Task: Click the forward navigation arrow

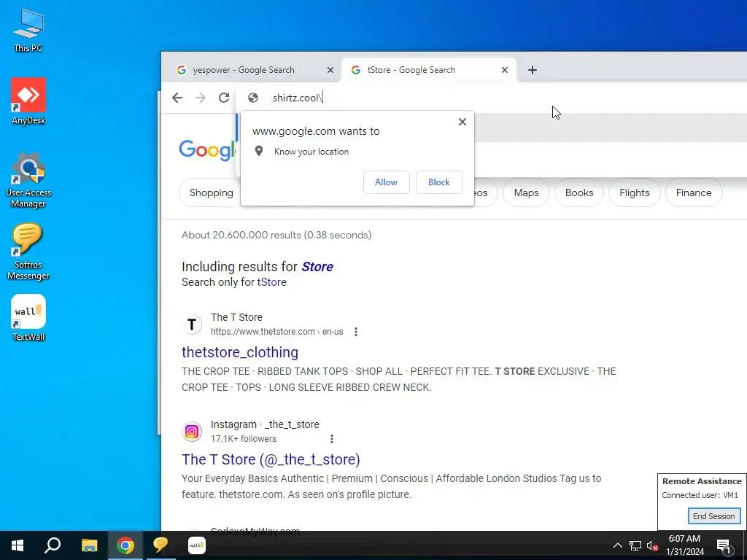Action: (201, 98)
